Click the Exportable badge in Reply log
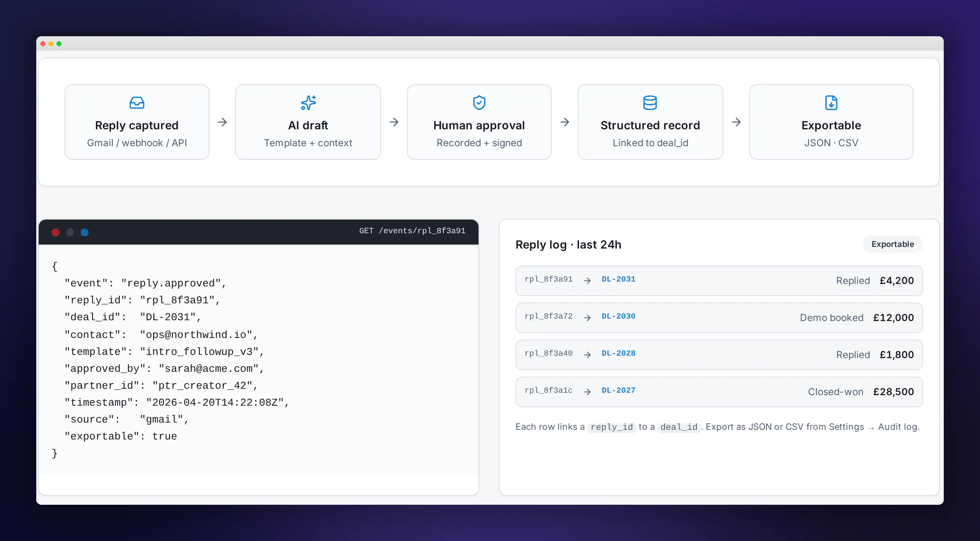The height and width of the screenshot is (541, 980). click(893, 244)
